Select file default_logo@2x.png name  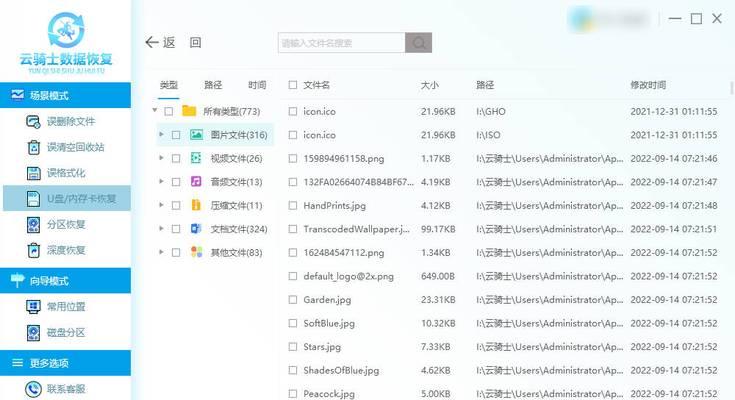[348, 276]
